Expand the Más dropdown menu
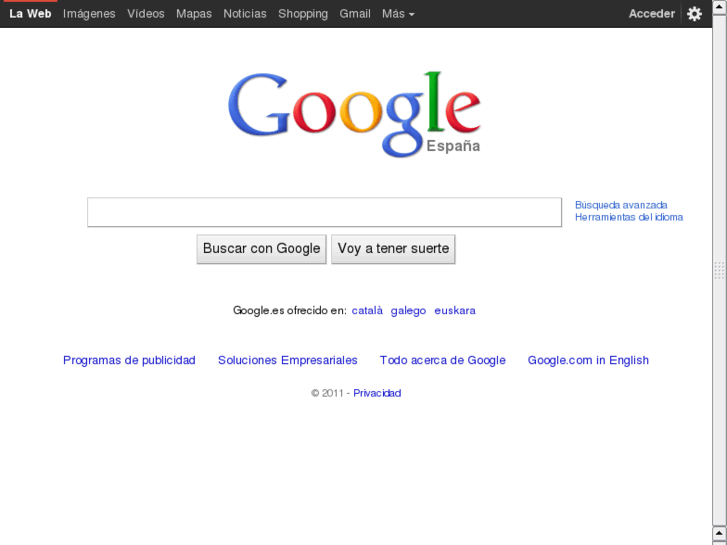This screenshot has width=727, height=545. tap(398, 14)
